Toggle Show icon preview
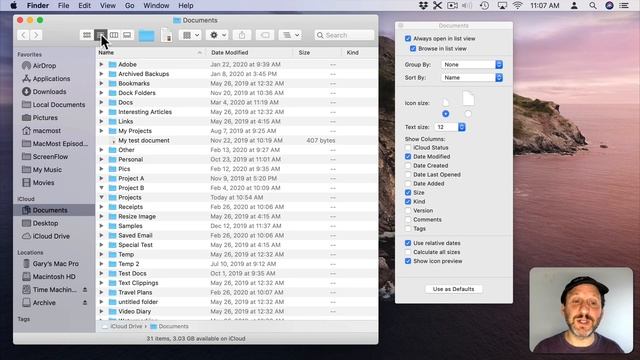This screenshot has height=360, width=640. point(408,261)
